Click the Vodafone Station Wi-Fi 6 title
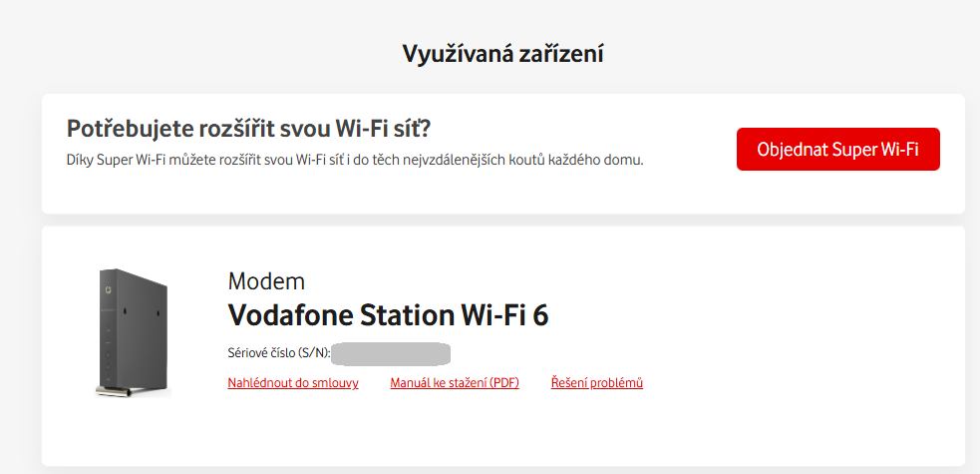Viewport: 980px width, 474px height. point(388,315)
